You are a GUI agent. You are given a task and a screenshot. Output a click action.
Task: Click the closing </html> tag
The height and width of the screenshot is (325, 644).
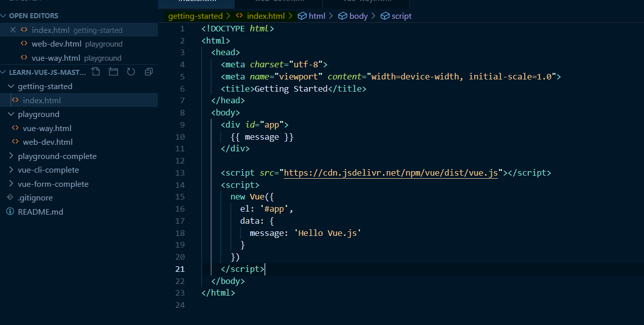(218, 293)
